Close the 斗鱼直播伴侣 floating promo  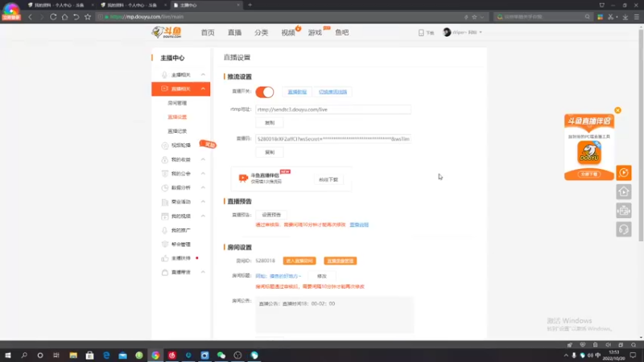(617, 110)
